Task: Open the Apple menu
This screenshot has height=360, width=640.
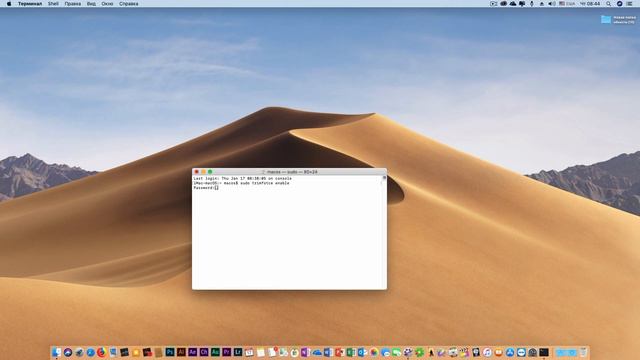Action: click(x=9, y=4)
